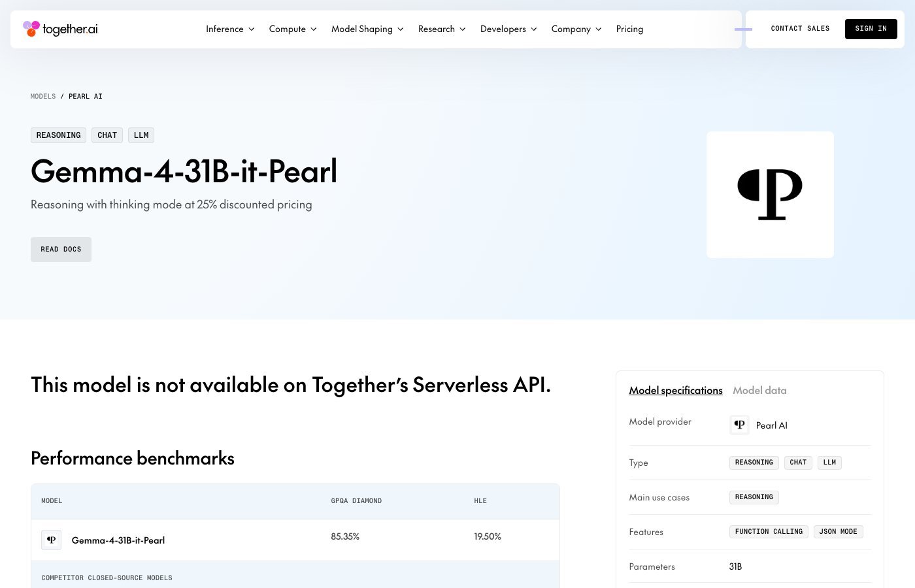The image size is (915, 588).
Task: Click Gemma-4-31B-it-Pearl in the benchmarks table
Action: (x=118, y=540)
